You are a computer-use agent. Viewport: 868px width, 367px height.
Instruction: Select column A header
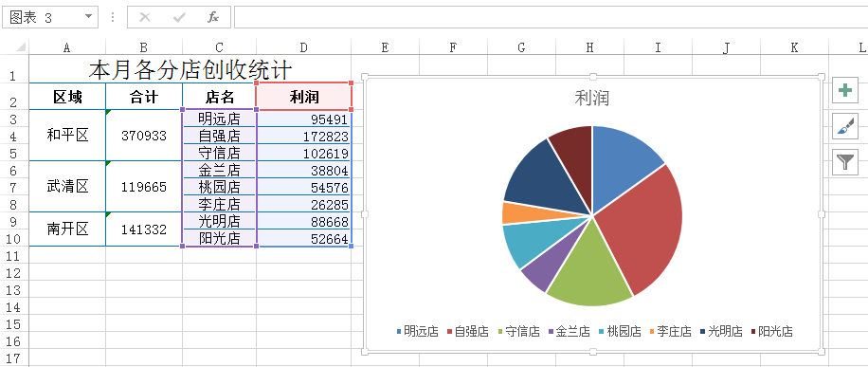(67, 47)
